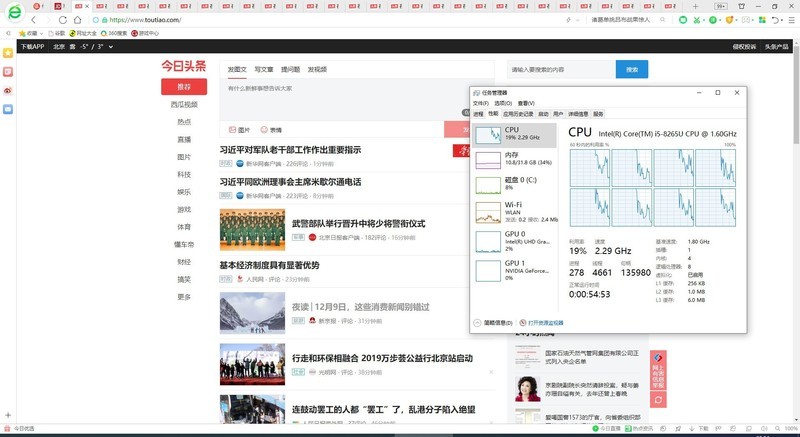Click the blue 搜索 button
Image resolution: width=800 pixels, height=437 pixels.
[x=632, y=69]
